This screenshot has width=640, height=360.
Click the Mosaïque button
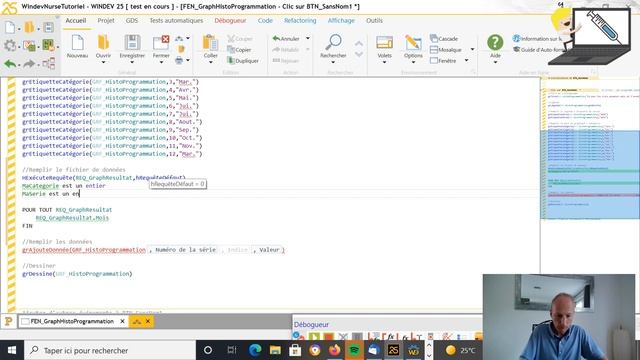coord(446,49)
